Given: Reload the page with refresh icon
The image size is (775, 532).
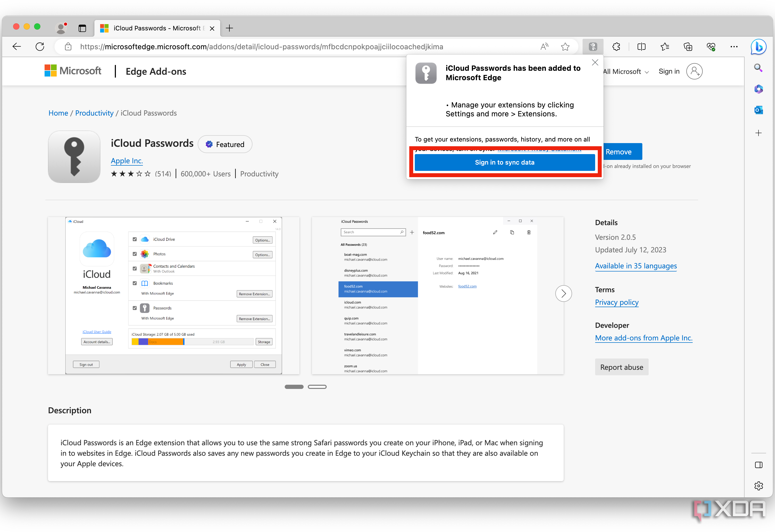Looking at the screenshot, I should pos(40,47).
